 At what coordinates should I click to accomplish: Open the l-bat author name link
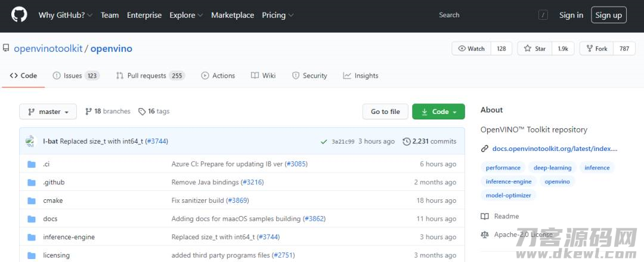coord(51,141)
